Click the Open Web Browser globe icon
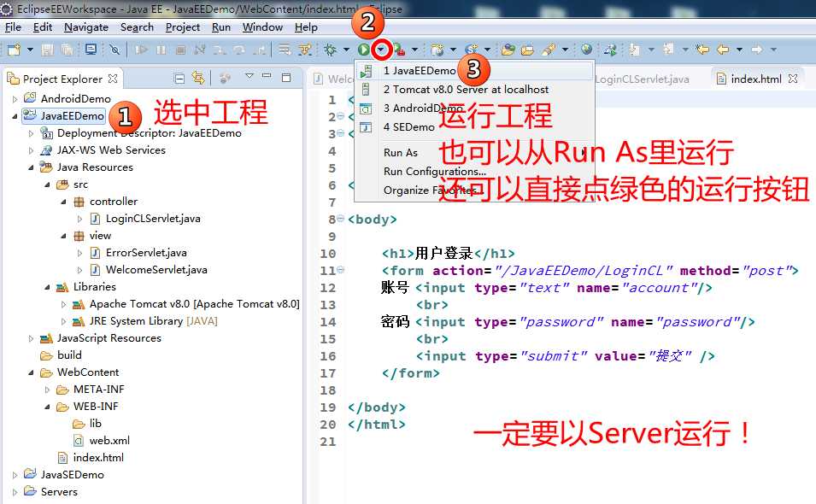This screenshot has width=816, height=504. (x=586, y=50)
